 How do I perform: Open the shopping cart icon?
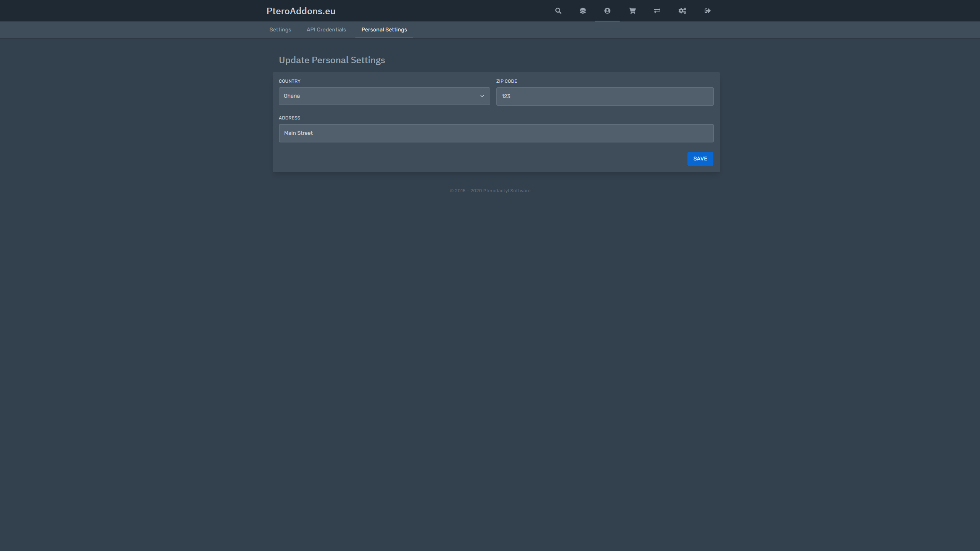632,11
